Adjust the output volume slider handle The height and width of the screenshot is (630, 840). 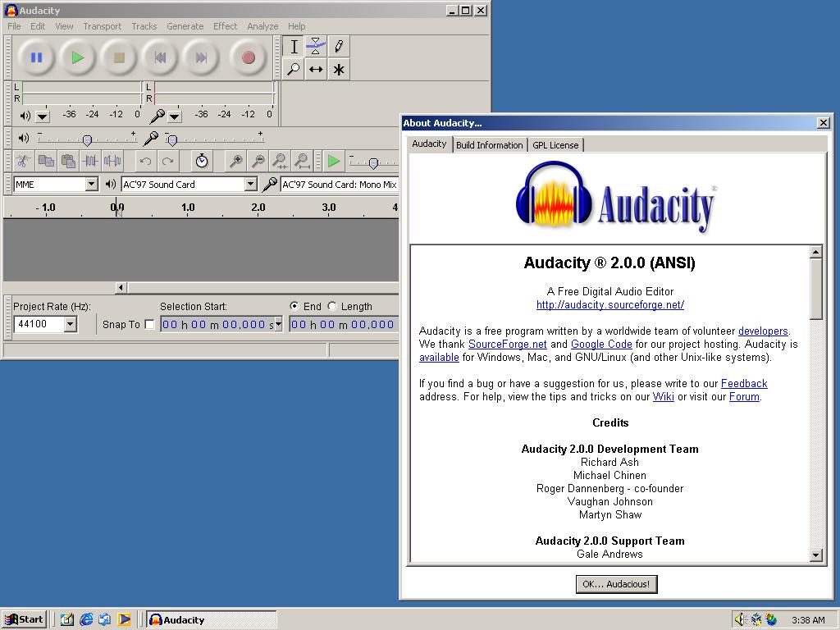tap(87, 140)
